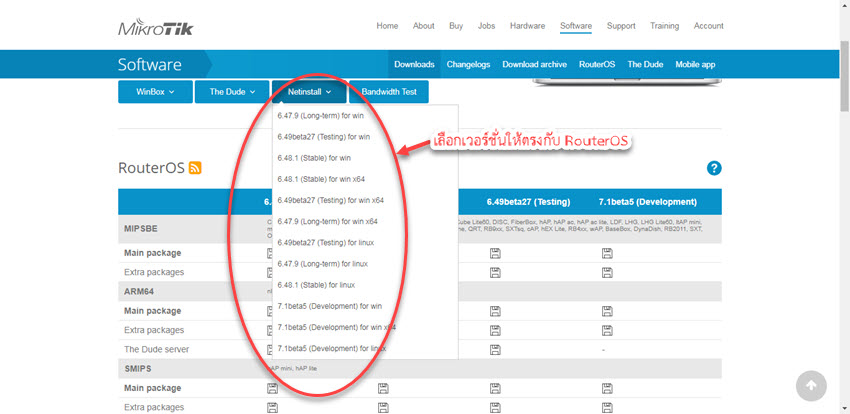Click the blue question mark help icon
The width and height of the screenshot is (850, 414).
pyautogui.click(x=714, y=168)
